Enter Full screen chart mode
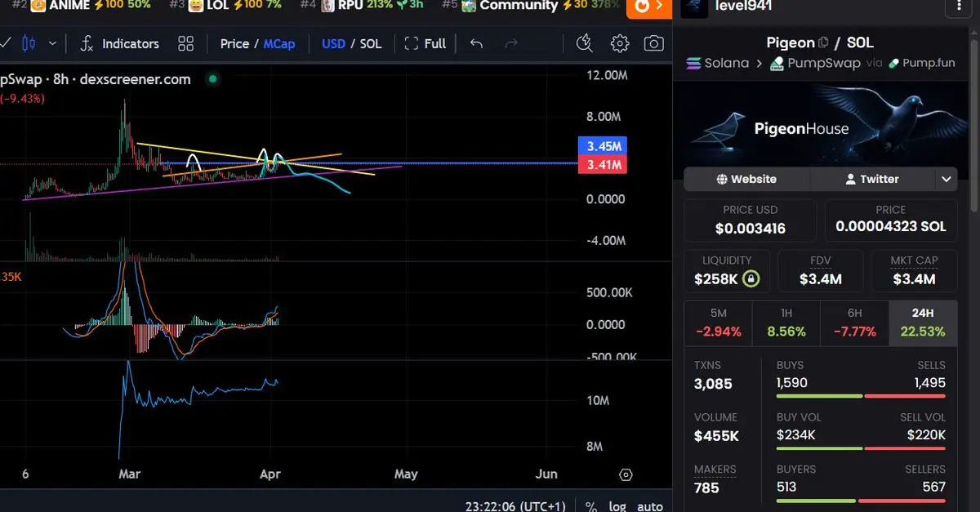 pyautogui.click(x=425, y=43)
